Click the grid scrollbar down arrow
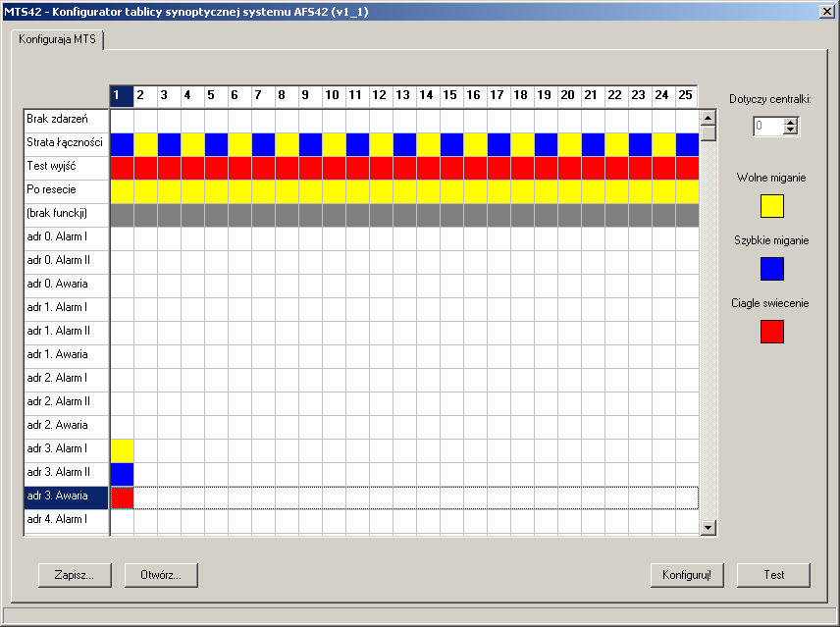Image resolution: width=840 pixels, height=627 pixels. pyautogui.click(x=709, y=528)
